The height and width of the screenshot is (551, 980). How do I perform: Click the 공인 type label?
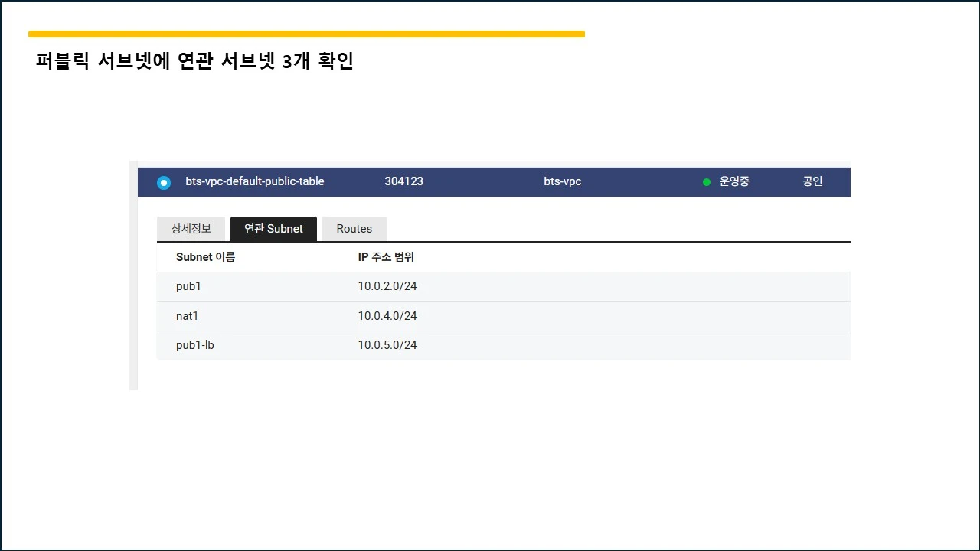[812, 181]
